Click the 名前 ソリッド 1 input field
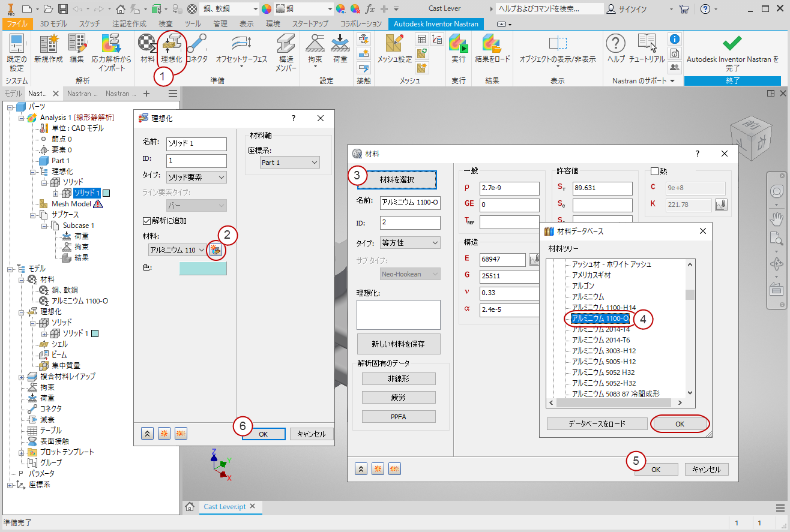 (x=196, y=144)
